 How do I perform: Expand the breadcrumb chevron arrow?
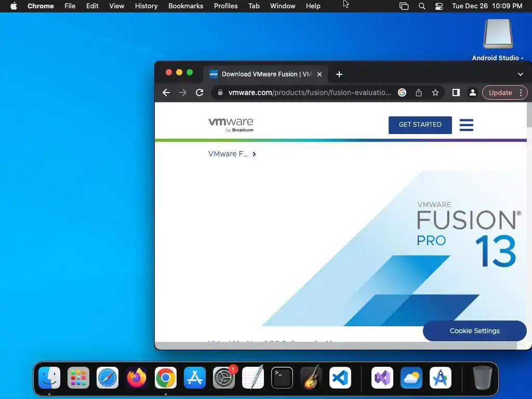pyautogui.click(x=254, y=154)
